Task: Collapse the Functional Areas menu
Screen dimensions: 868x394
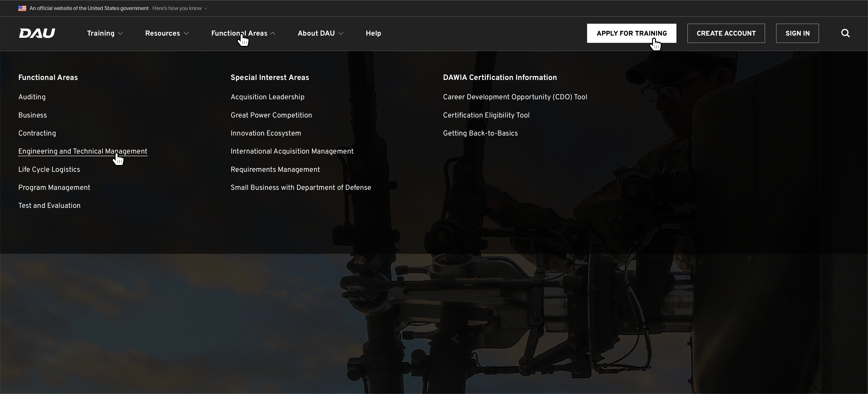Action: [x=243, y=33]
